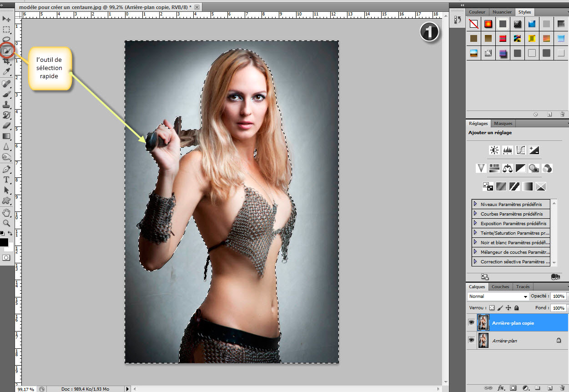Add a Threshold adjustment

click(x=514, y=186)
